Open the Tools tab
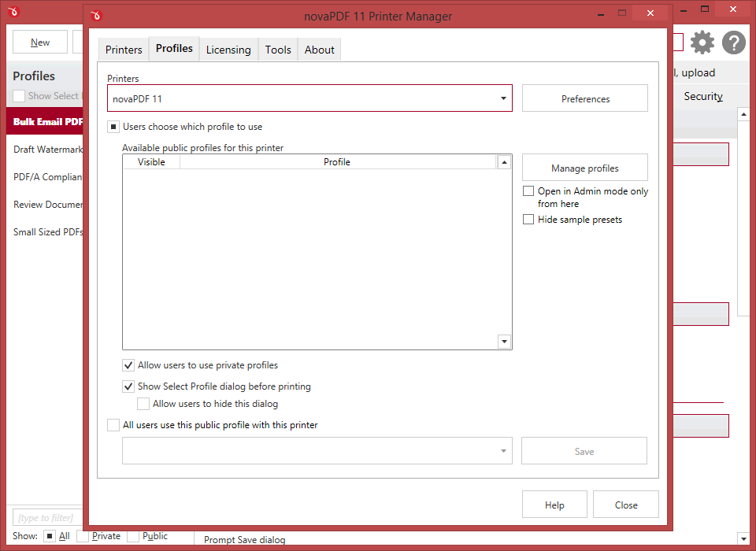 (278, 50)
